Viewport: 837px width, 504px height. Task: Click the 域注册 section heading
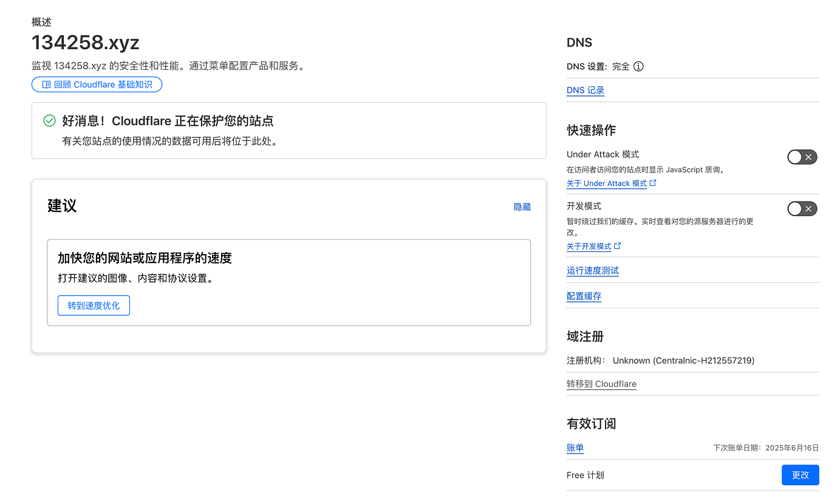pyautogui.click(x=586, y=336)
